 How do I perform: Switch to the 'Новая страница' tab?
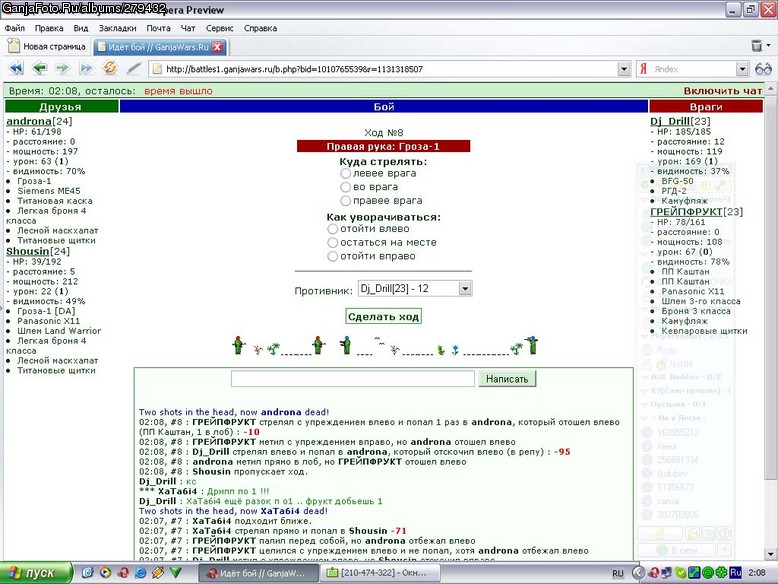pyautogui.click(x=47, y=47)
